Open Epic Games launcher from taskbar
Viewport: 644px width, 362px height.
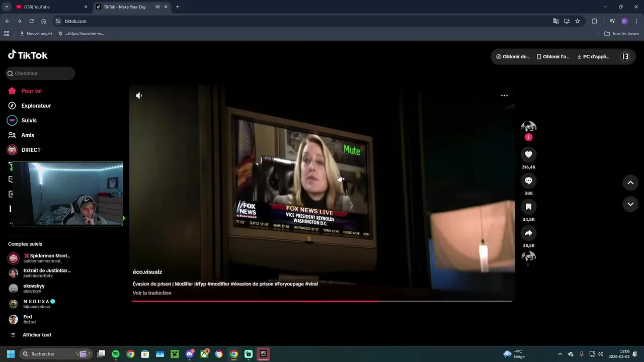pos(263,354)
